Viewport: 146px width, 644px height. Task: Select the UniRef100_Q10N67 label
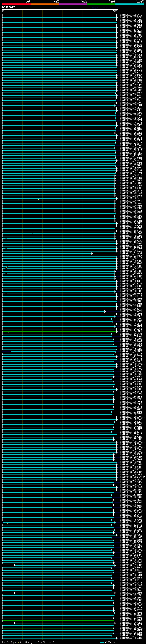[x=131, y=522]
